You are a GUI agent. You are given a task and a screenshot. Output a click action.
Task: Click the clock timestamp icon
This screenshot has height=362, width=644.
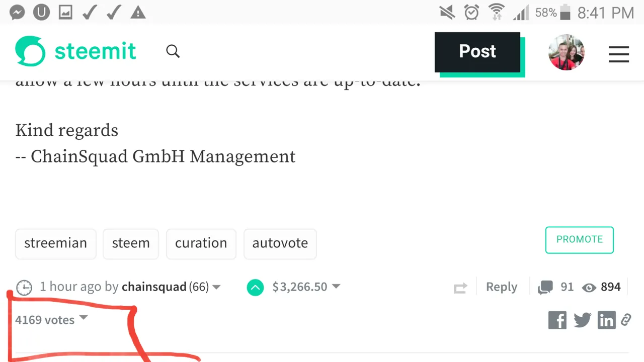(24, 288)
